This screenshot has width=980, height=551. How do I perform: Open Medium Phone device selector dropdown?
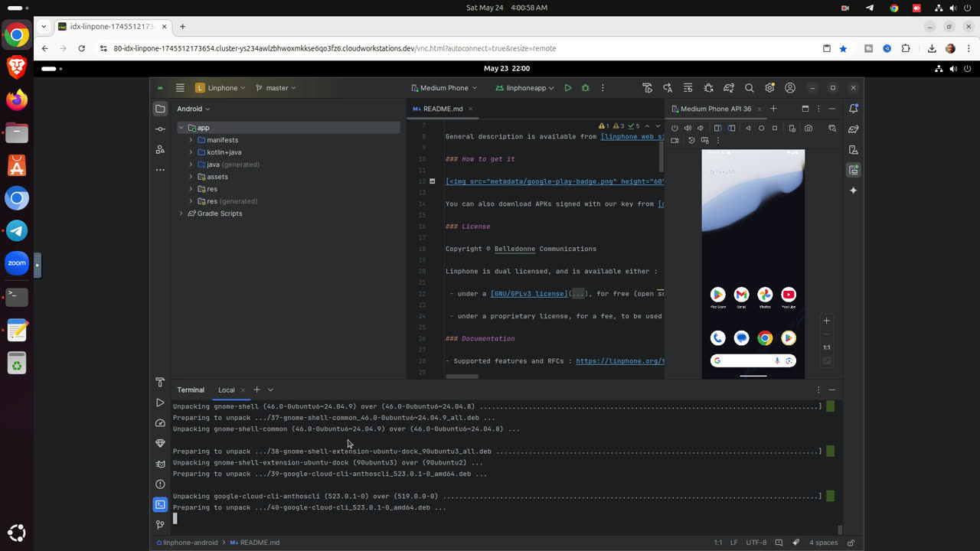445,88
